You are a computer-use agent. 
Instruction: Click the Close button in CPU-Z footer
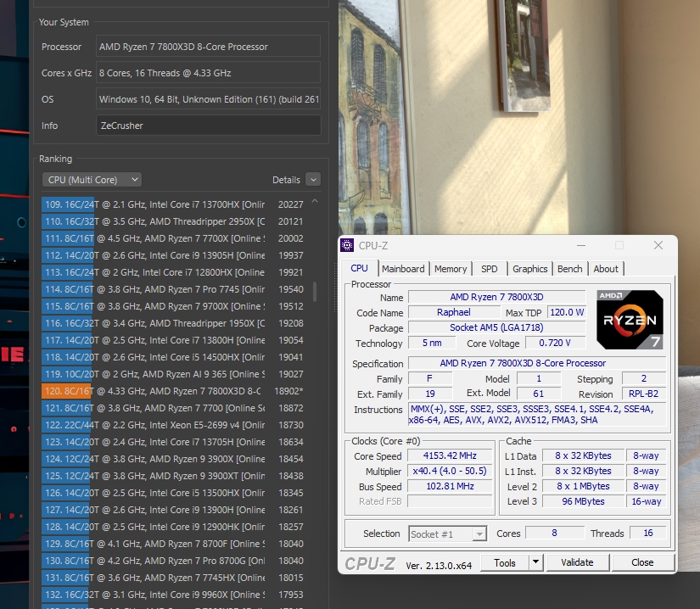pyautogui.click(x=642, y=562)
